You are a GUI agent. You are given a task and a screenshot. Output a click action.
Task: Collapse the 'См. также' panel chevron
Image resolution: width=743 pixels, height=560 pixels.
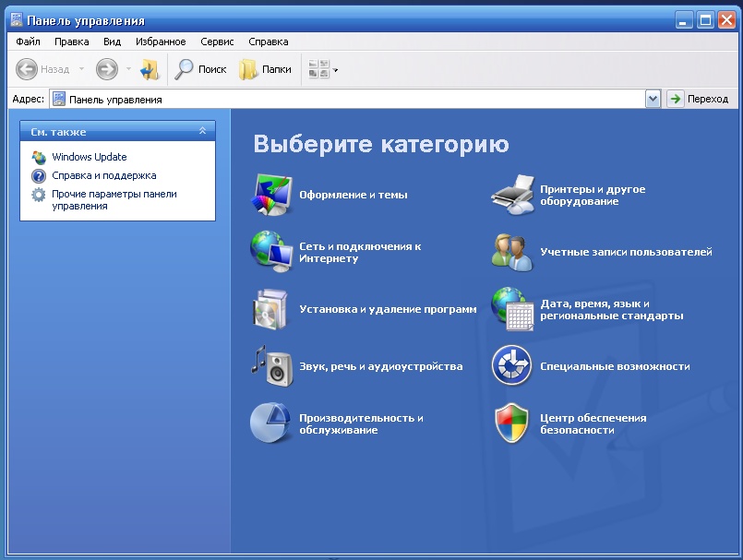tap(202, 132)
